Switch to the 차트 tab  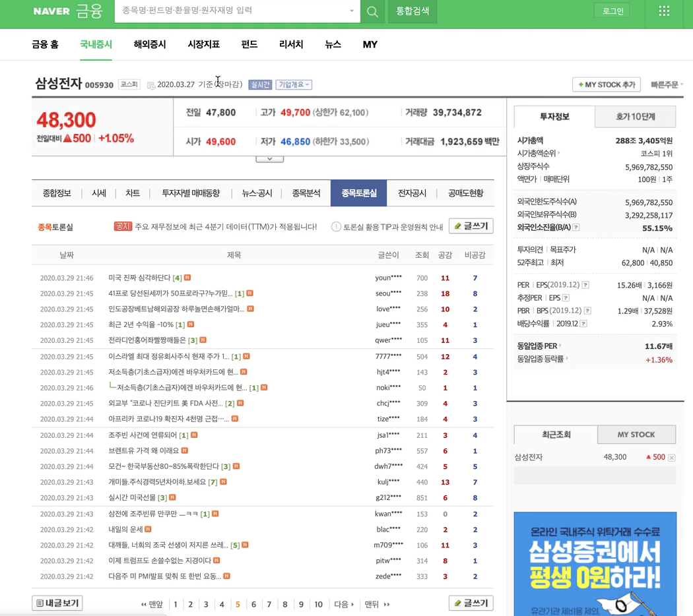tap(133, 193)
